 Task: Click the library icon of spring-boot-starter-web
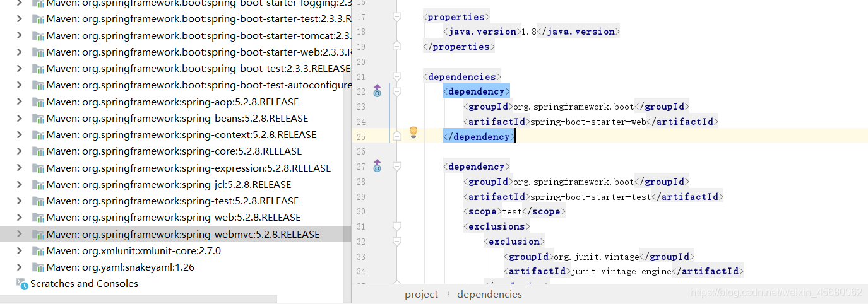coord(38,52)
